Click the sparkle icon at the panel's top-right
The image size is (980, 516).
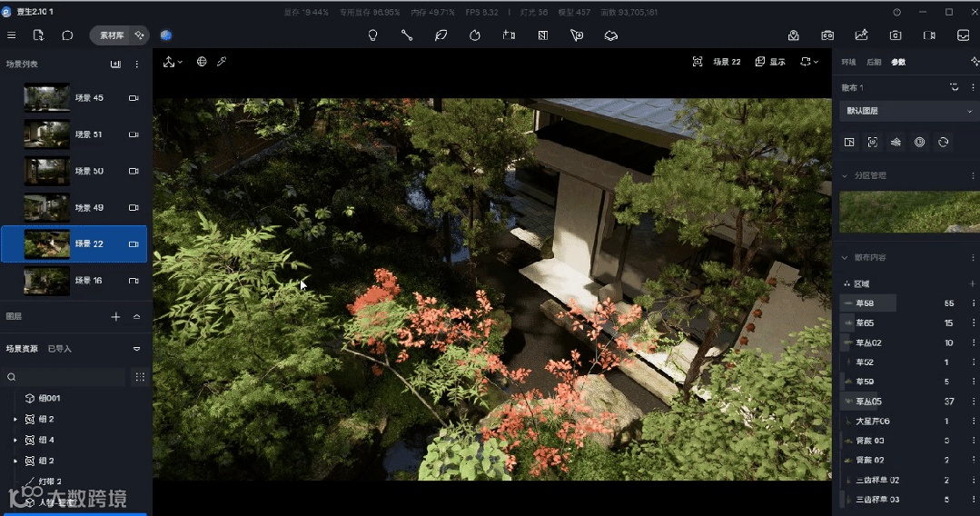point(975,61)
